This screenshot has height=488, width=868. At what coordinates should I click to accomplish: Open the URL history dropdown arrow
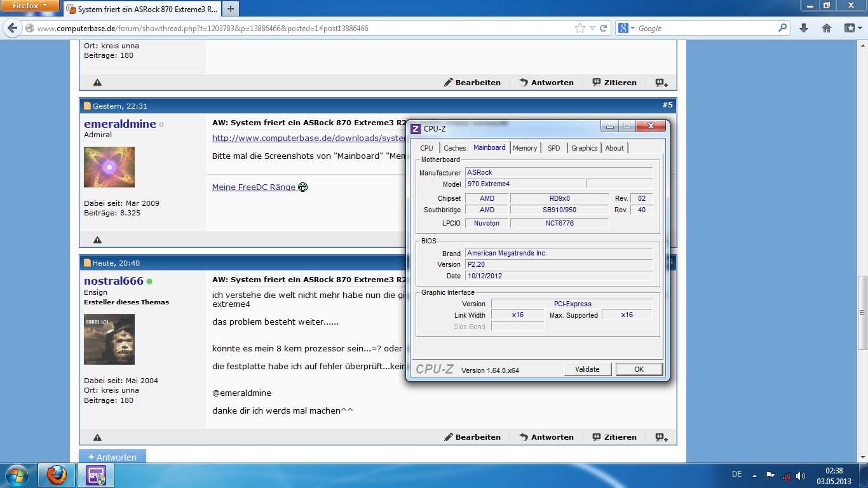click(592, 28)
